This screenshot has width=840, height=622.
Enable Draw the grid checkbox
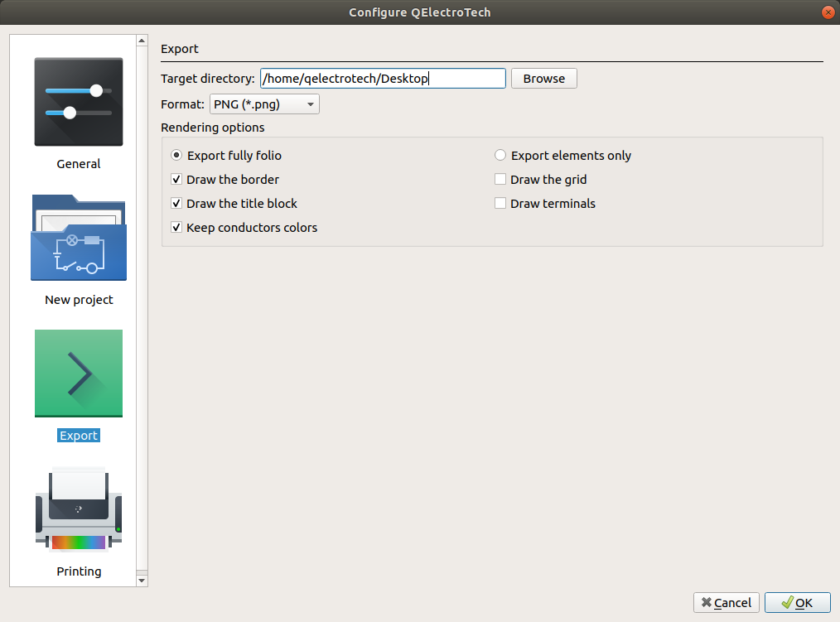tap(500, 180)
